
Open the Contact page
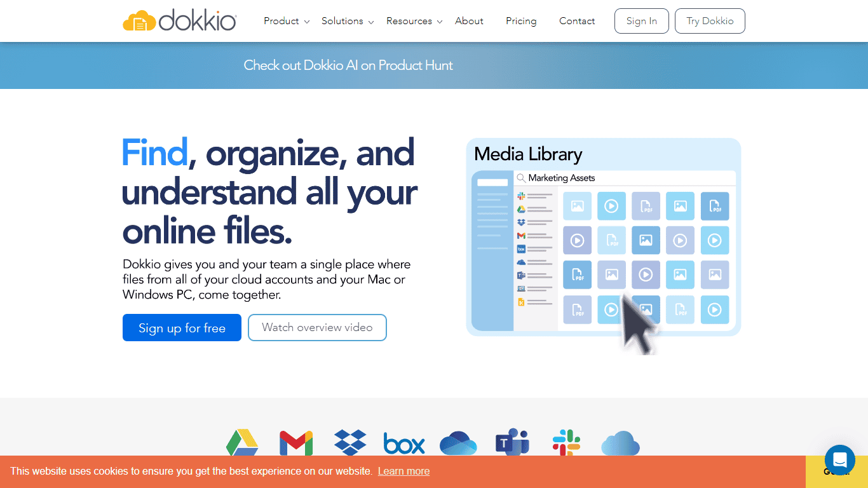tap(577, 21)
